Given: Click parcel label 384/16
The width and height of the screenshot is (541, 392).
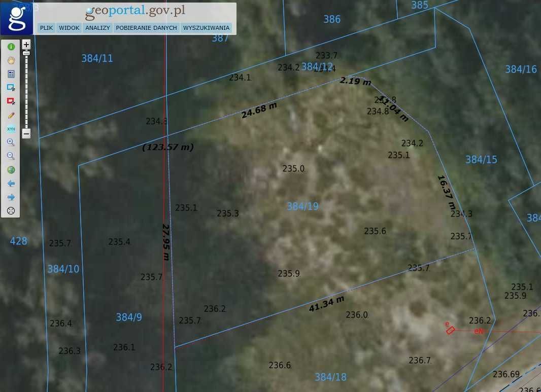Looking at the screenshot, I should 521,69.
